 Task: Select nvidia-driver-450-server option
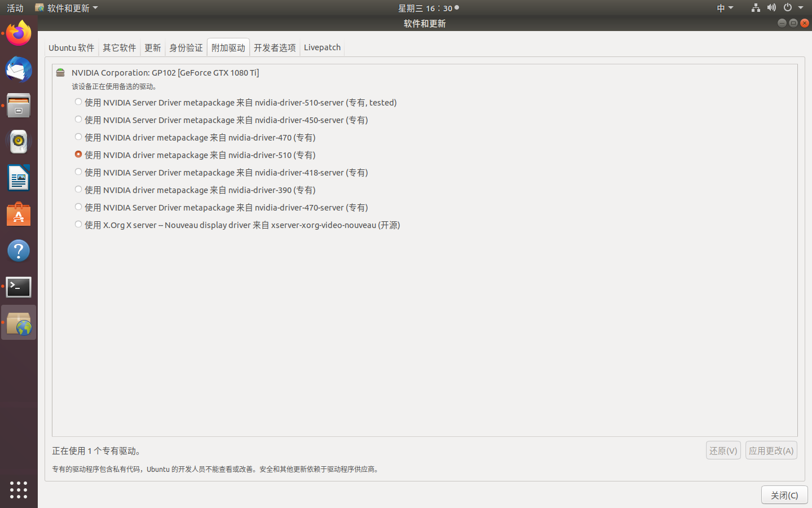[221, 120]
